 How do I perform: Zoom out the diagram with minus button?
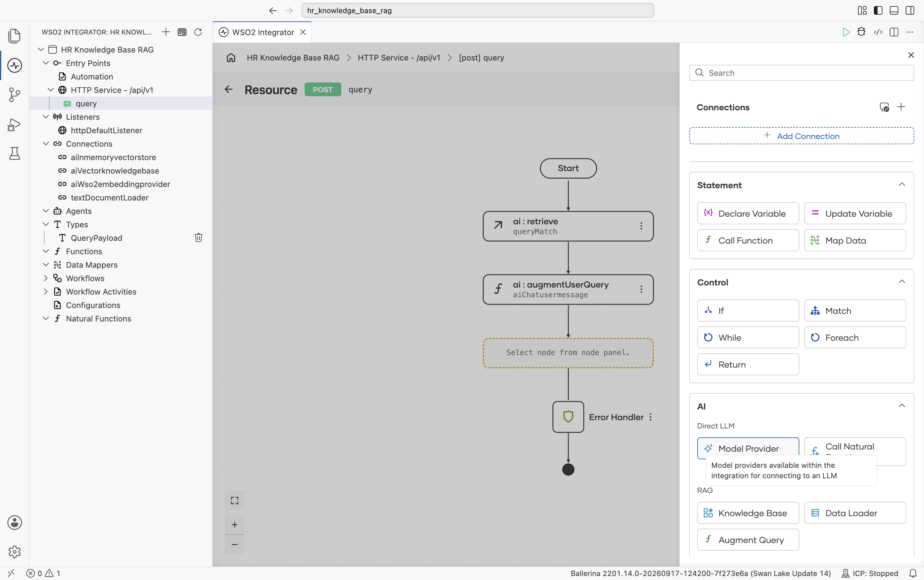coord(235,544)
